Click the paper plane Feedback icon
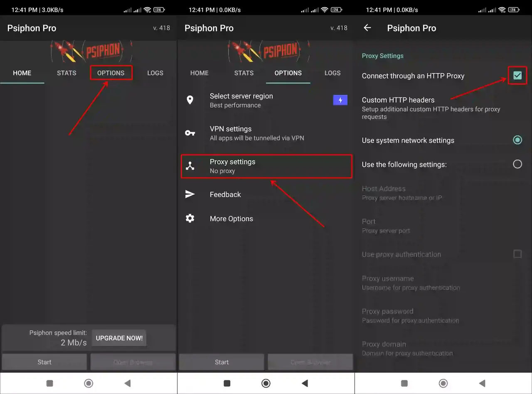532x394 pixels. [190, 194]
